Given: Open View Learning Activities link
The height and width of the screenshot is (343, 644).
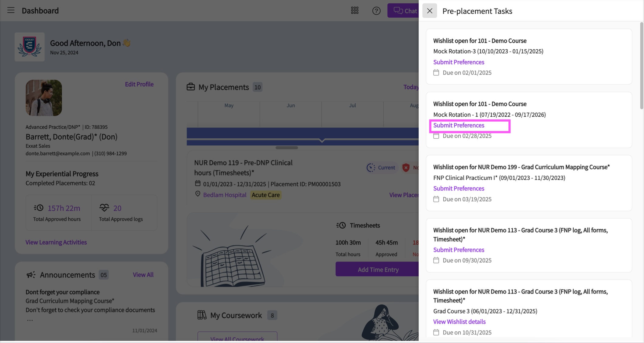Looking at the screenshot, I should point(56,242).
